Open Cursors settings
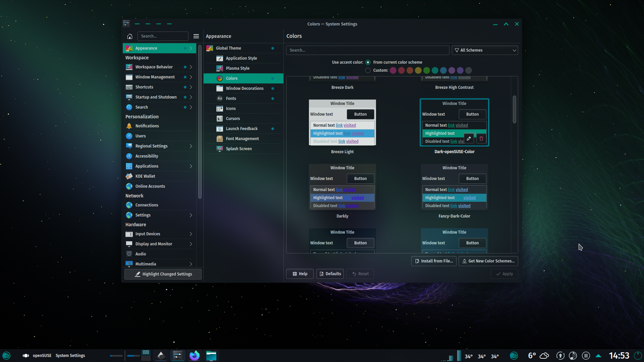 click(x=243, y=119)
